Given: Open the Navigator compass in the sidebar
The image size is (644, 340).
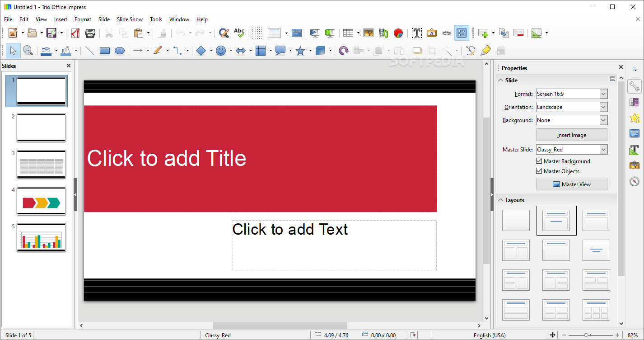Looking at the screenshot, I should click(x=635, y=181).
